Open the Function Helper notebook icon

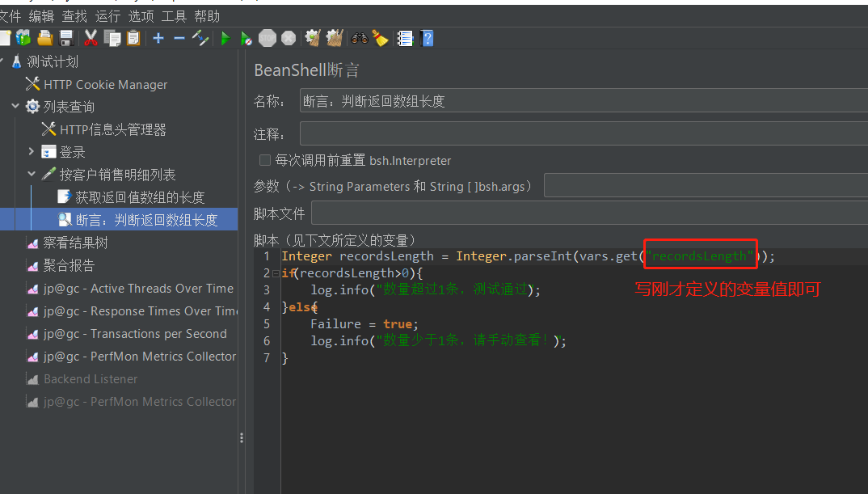click(x=405, y=38)
